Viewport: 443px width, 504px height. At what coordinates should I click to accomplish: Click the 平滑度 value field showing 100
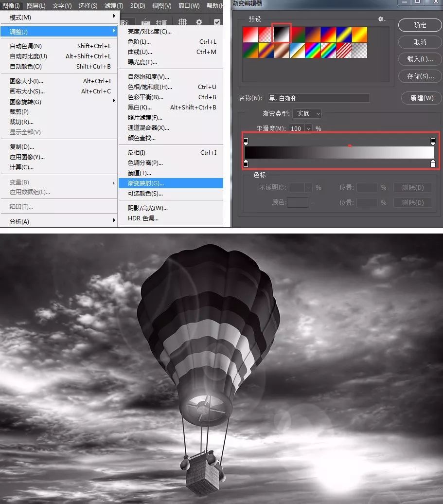[297, 128]
